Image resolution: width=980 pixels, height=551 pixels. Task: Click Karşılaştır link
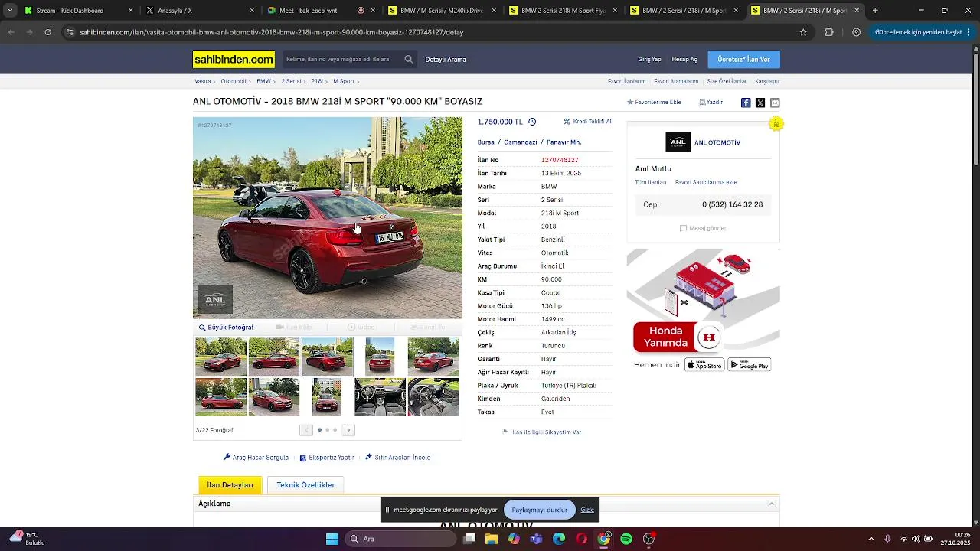(767, 81)
